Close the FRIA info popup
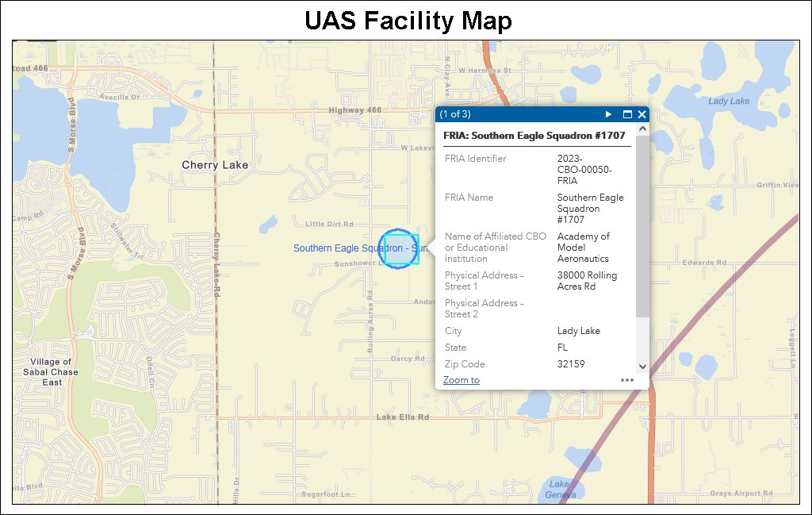The height and width of the screenshot is (515, 812). point(642,114)
